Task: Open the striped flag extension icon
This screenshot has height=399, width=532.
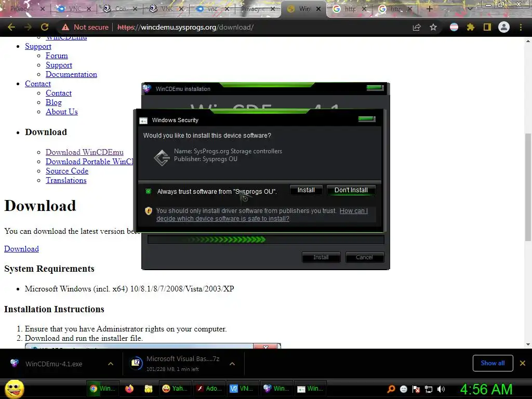Action: [454, 27]
